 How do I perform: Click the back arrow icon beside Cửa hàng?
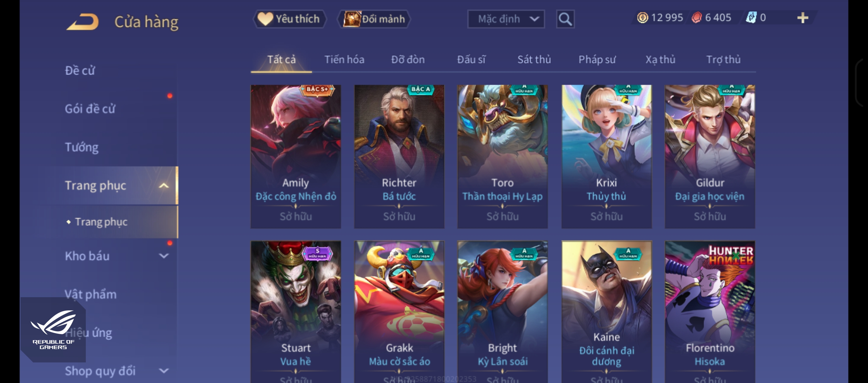coord(83,22)
